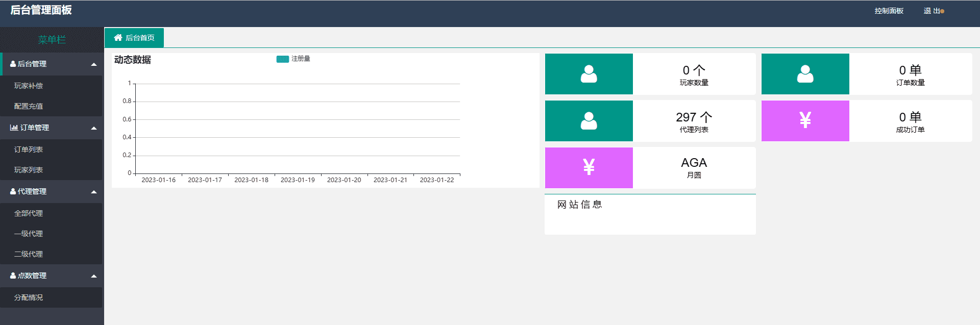Click the 0 个 玩家数量 value
The image size is (980, 325).
pos(694,70)
